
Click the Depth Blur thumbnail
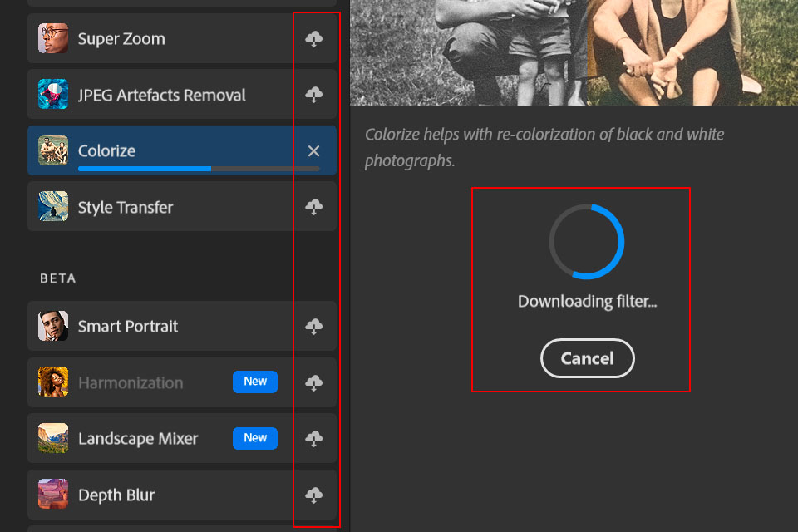coord(53,494)
